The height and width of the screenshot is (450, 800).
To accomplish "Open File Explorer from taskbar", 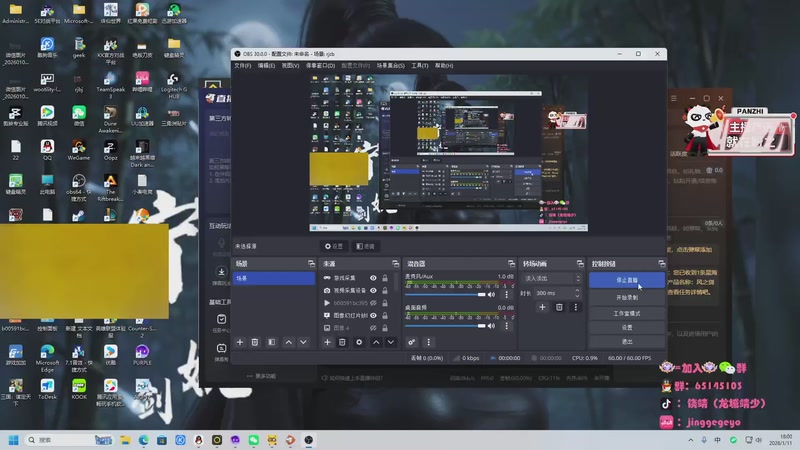I will 125,440.
